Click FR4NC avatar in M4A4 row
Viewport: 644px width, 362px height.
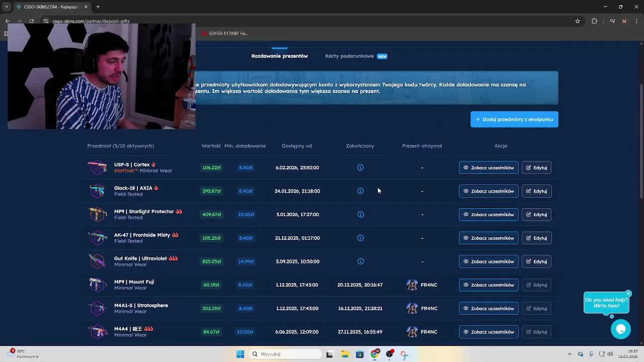[412, 332]
